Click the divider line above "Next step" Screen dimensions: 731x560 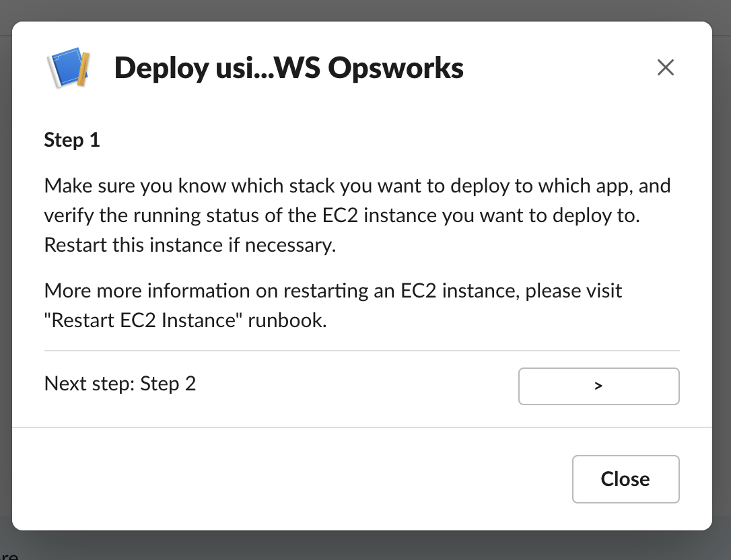pos(361,351)
